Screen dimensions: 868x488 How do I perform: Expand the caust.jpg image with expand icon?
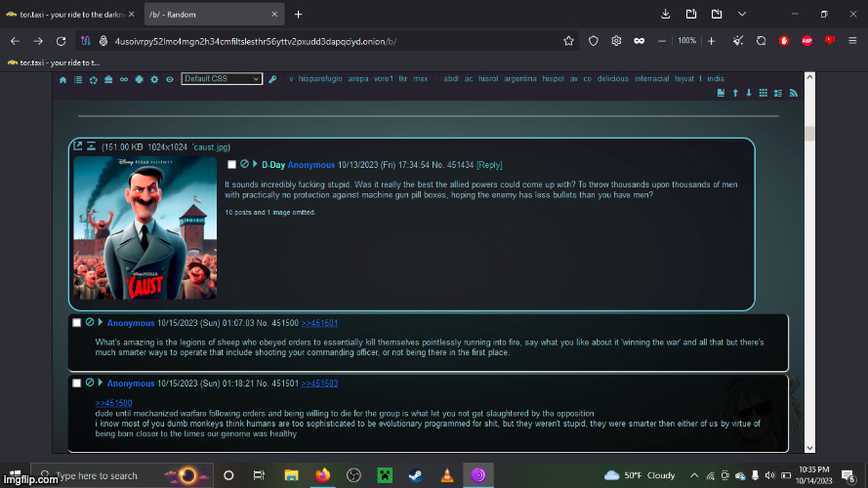[78, 146]
